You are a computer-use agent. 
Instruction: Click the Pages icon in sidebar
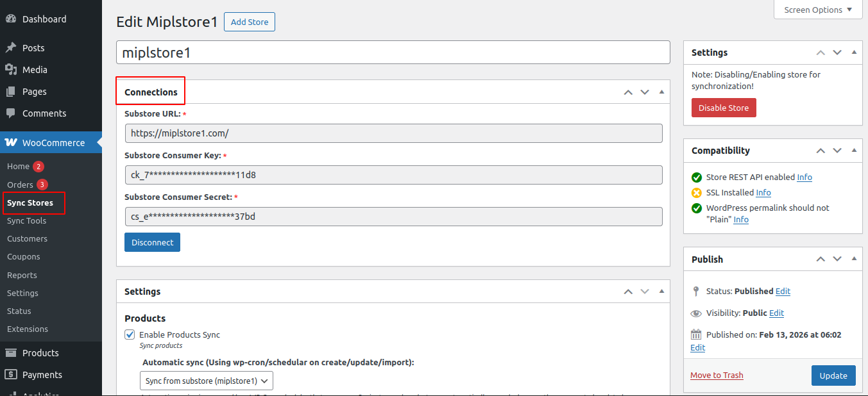click(11, 92)
